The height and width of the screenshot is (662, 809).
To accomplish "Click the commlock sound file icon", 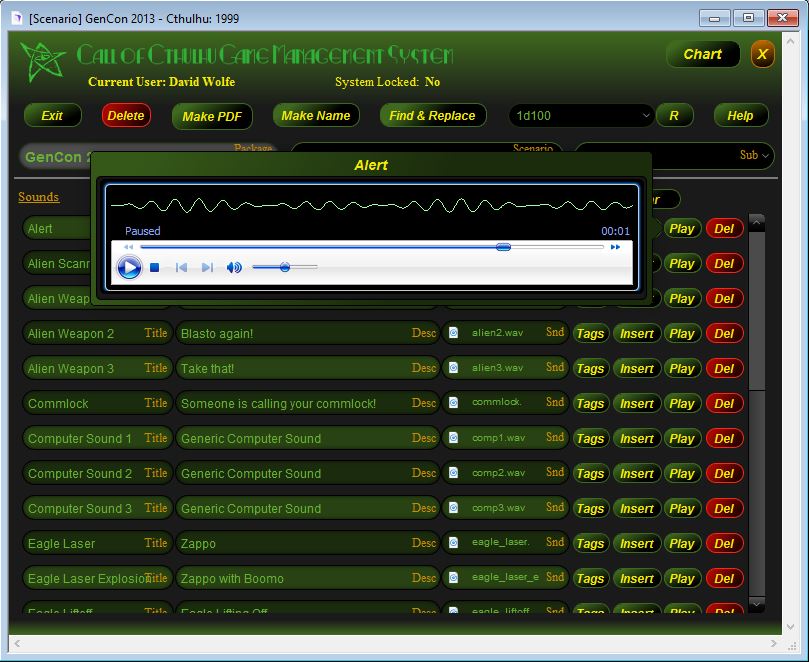I will 454,402.
